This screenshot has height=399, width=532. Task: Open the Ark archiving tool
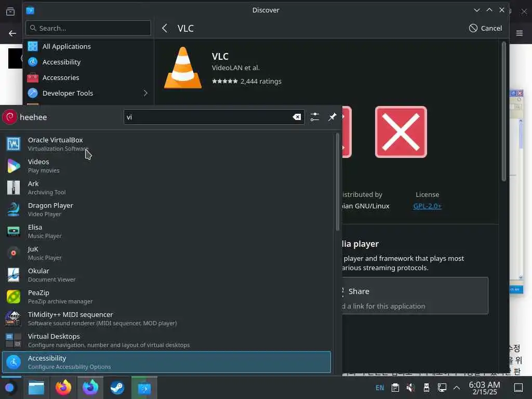click(166, 188)
